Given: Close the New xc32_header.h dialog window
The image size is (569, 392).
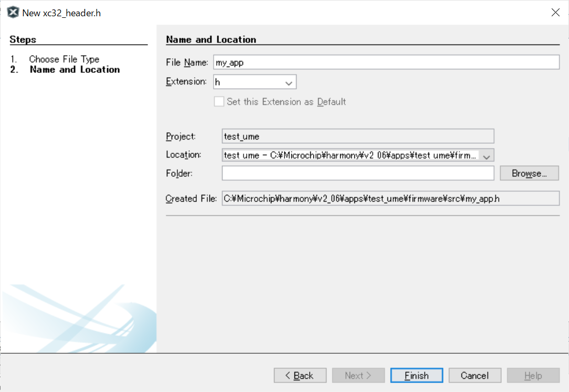Looking at the screenshot, I should pyautogui.click(x=555, y=13).
